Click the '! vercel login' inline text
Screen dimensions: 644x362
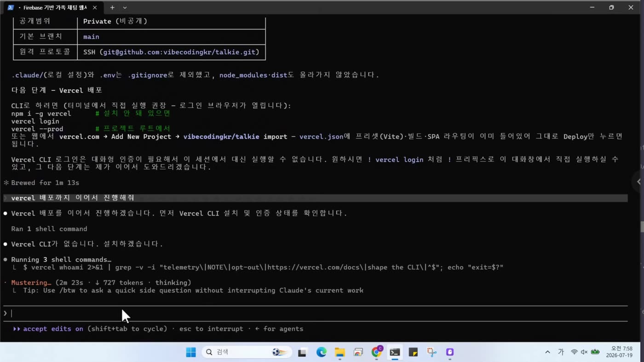(x=396, y=159)
